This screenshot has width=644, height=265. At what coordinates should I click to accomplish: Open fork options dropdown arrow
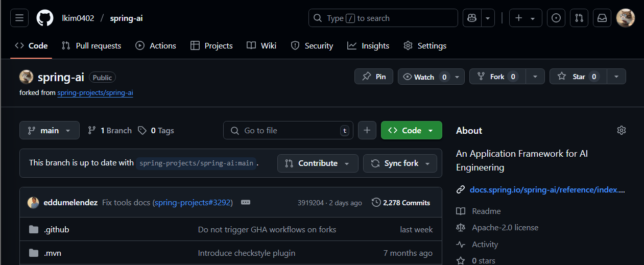coord(535,77)
